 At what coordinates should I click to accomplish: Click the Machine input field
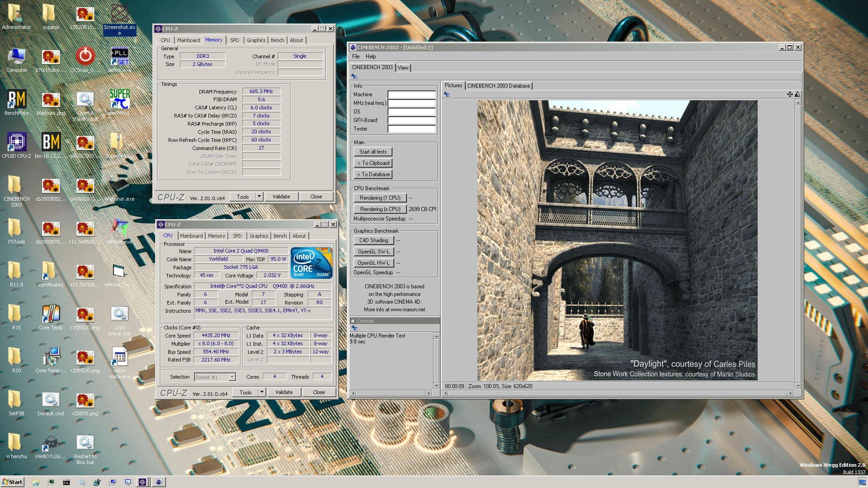[411, 94]
